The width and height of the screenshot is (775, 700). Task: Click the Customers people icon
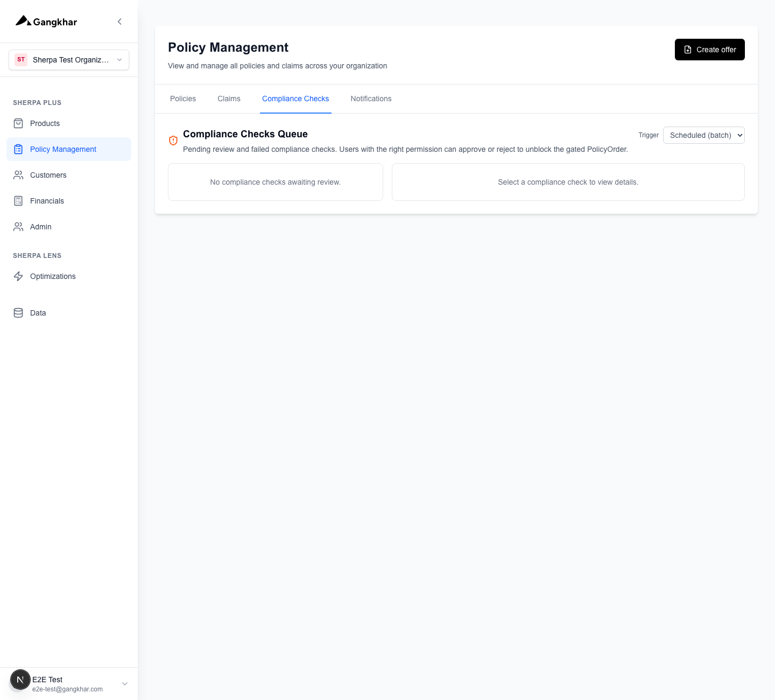click(x=18, y=175)
